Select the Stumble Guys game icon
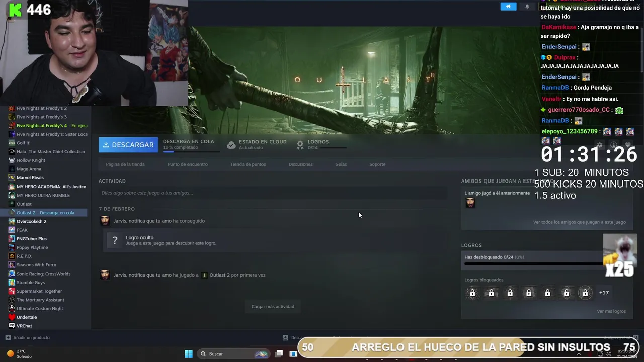Screen dimensions: 644x362 (12, 282)
